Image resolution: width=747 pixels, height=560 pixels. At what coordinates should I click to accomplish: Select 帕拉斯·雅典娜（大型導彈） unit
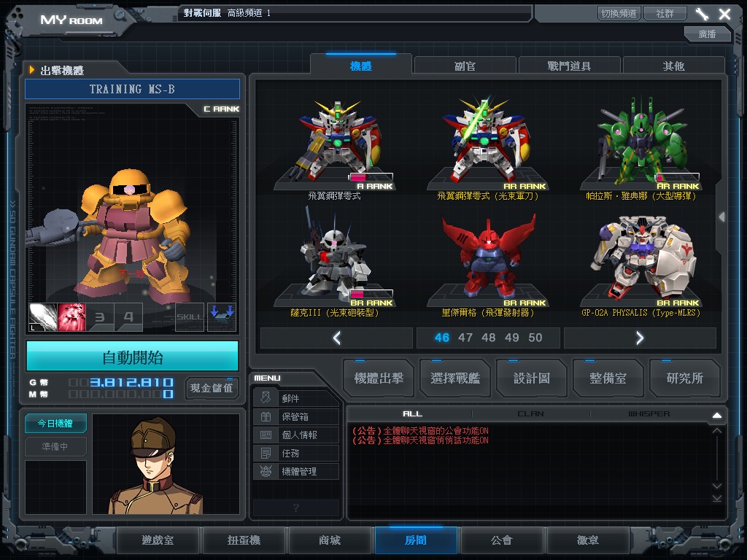pyautogui.click(x=641, y=149)
